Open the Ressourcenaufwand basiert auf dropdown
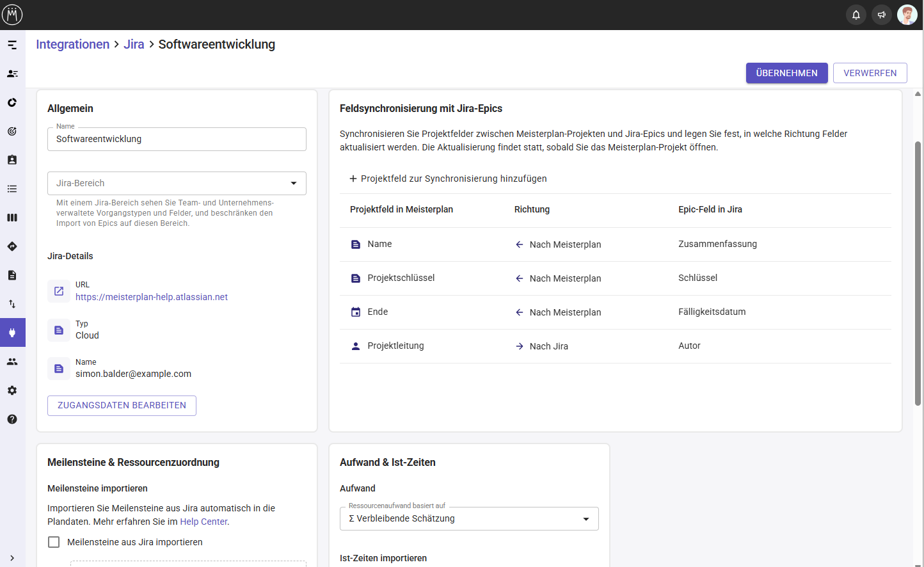This screenshot has width=924, height=567. tap(469, 518)
